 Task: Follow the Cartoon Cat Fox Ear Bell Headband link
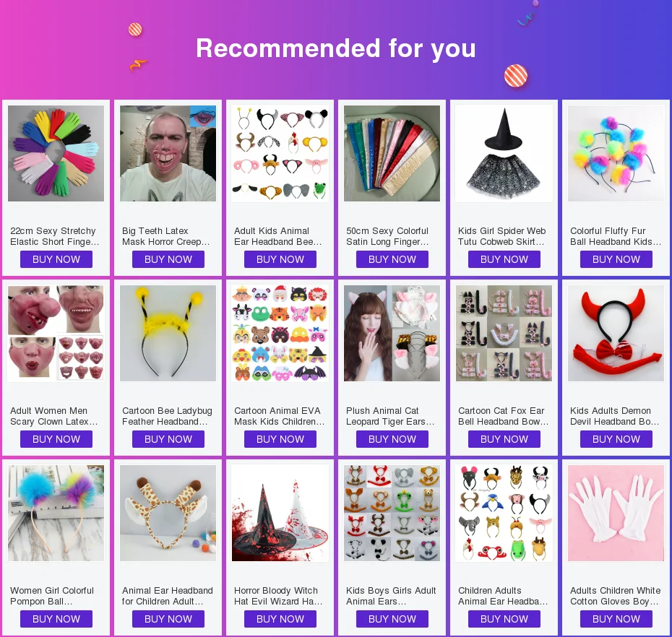[x=503, y=417]
